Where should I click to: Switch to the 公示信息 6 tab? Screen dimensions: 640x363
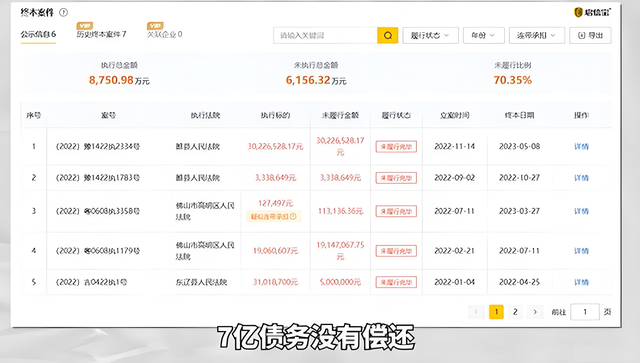tap(38, 34)
